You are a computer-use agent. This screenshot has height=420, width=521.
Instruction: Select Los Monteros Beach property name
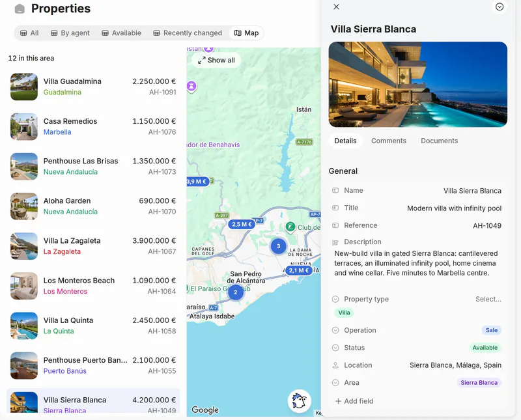coord(79,281)
